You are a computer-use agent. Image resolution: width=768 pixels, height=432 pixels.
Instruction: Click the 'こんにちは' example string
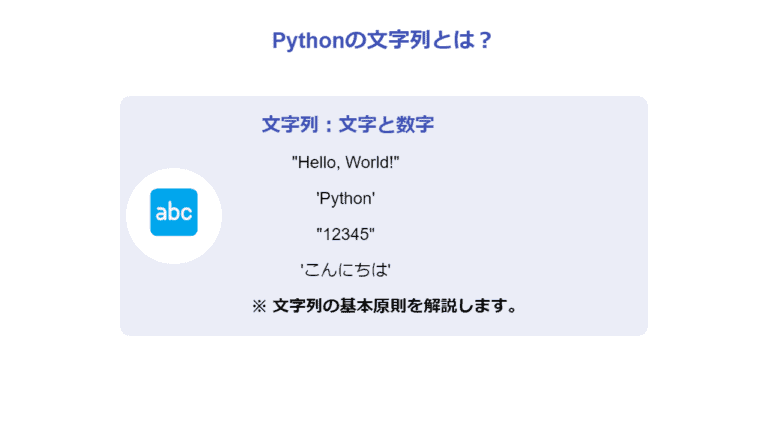[x=346, y=270]
